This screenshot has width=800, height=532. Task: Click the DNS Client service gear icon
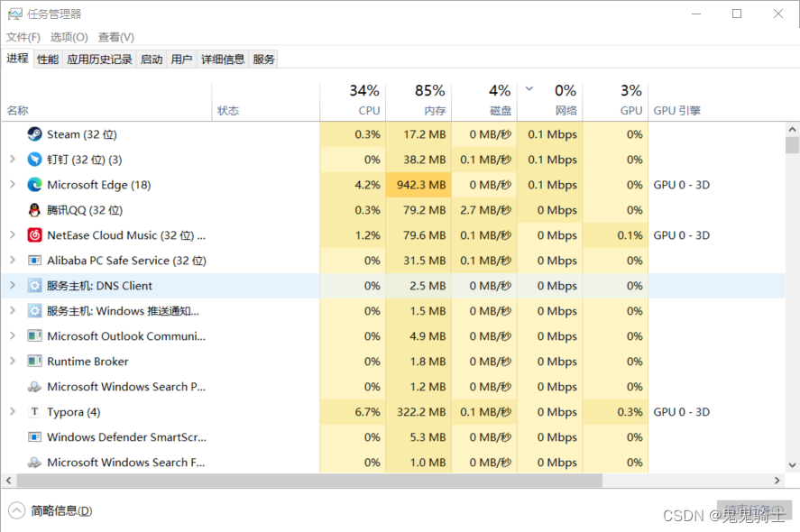point(34,286)
